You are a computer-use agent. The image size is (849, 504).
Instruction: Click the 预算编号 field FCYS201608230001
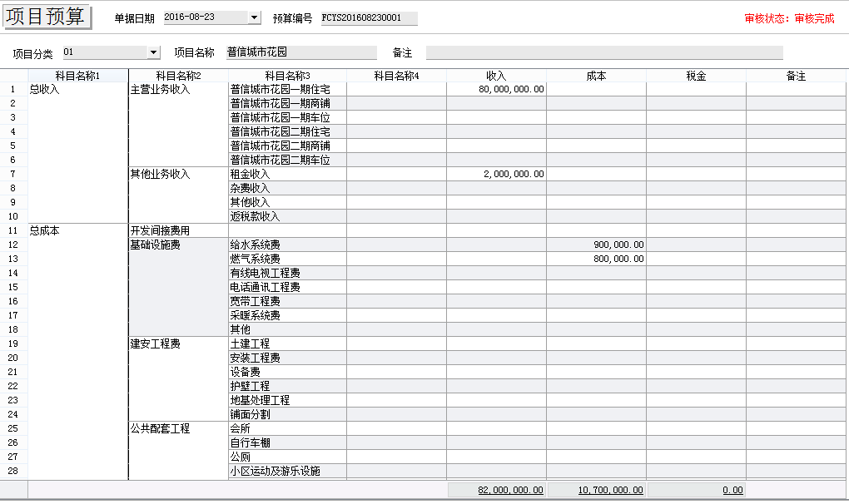(x=370, y=17)
